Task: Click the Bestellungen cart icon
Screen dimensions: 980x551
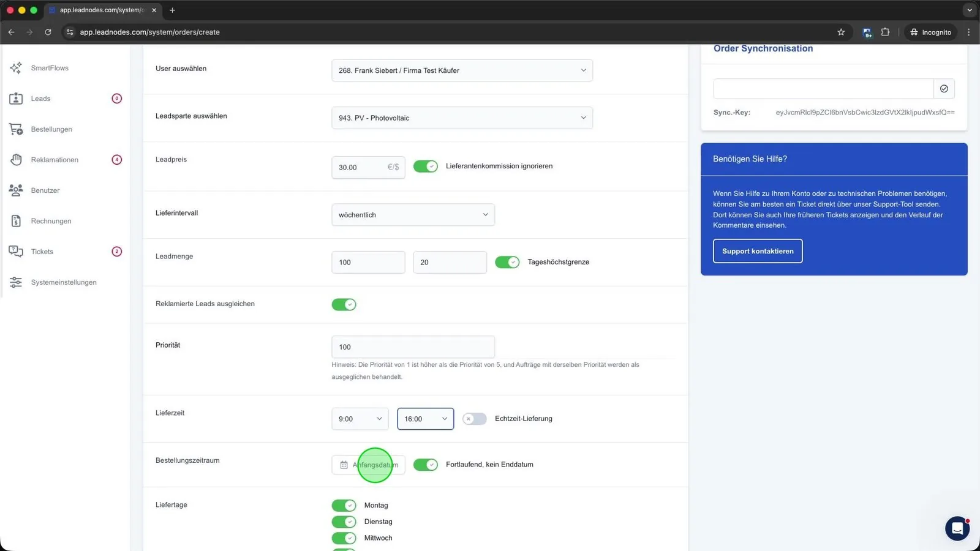Action: [16, 129]
